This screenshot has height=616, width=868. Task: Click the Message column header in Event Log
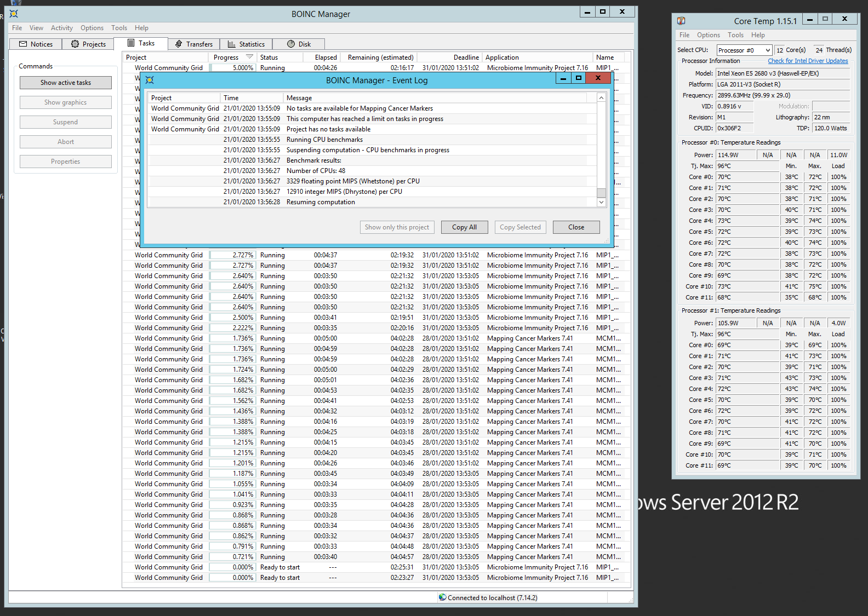click(435, 98)
